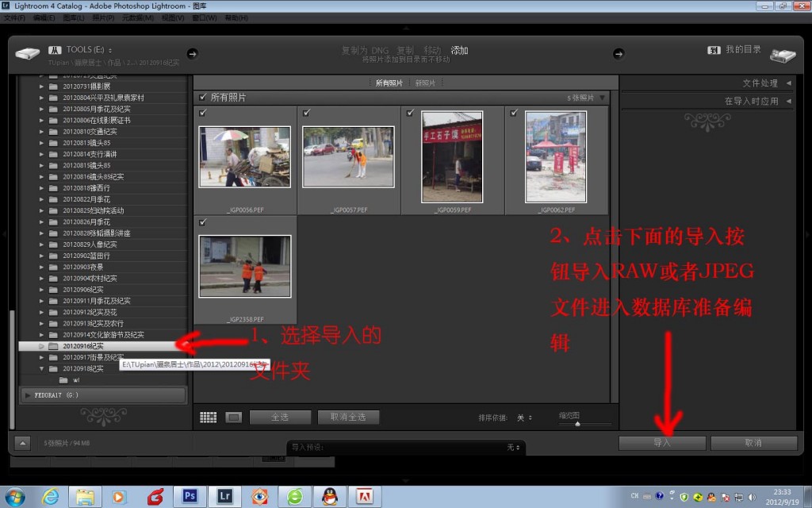
Task: Select the 复制为 DNG import mode
Action: click(x=365, y=50)
